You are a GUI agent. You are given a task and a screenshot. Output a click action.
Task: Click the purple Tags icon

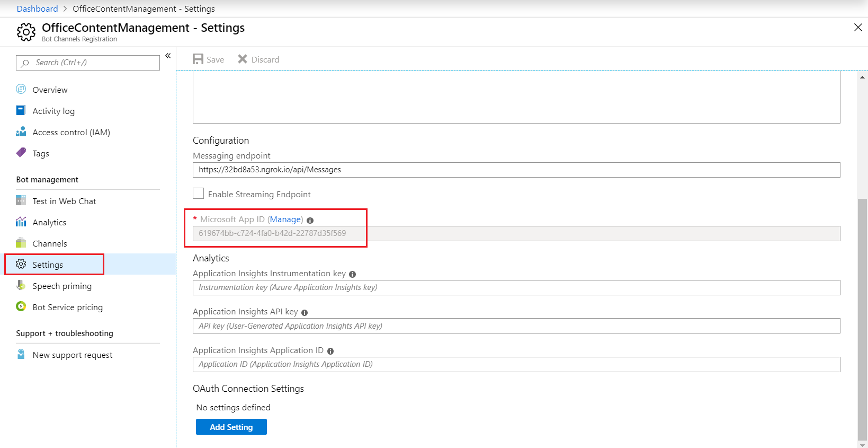tap(21, 153)
